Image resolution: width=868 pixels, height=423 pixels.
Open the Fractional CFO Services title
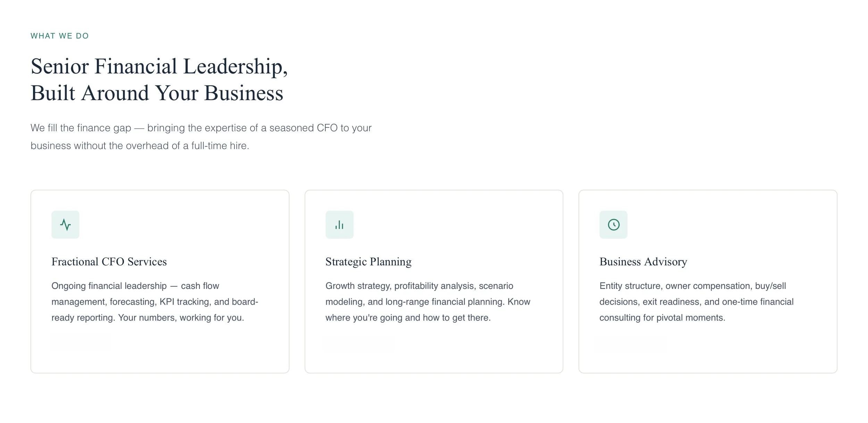(109, 262)
